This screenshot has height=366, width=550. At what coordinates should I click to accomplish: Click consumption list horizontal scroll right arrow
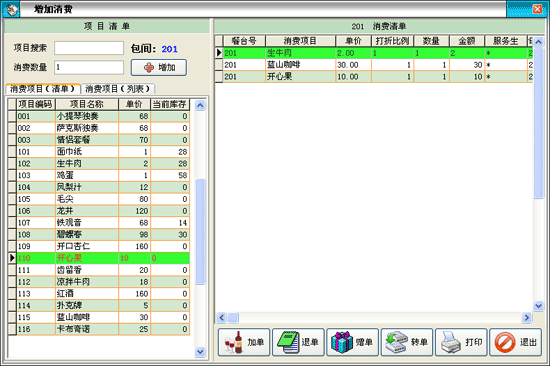(x=526, y=318)
